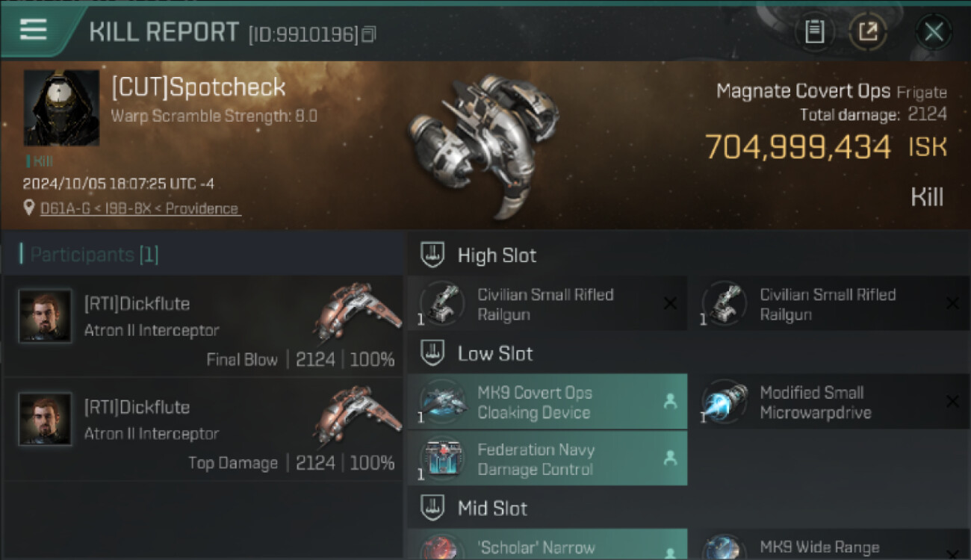Select first Civilian Small Rifled Railgun
The height and width of the screenshot is (560, 971).
coord(547,304)
